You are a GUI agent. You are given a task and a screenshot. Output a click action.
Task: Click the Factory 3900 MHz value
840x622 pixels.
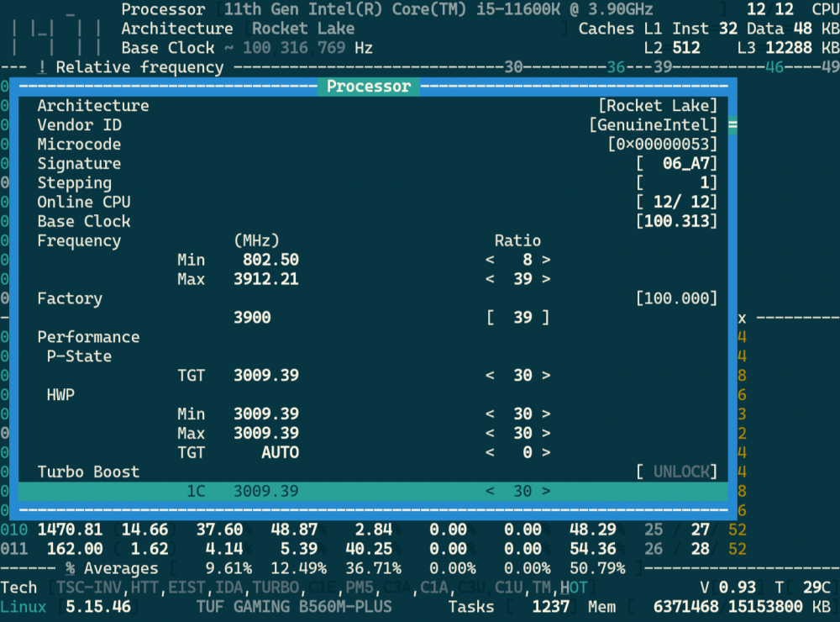click(x=252, y=318)
